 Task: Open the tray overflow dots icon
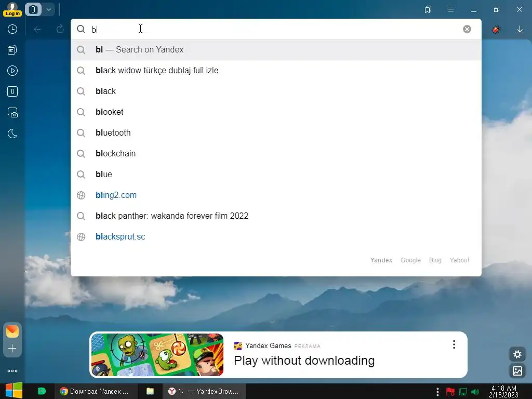click(x=437, y=392)
